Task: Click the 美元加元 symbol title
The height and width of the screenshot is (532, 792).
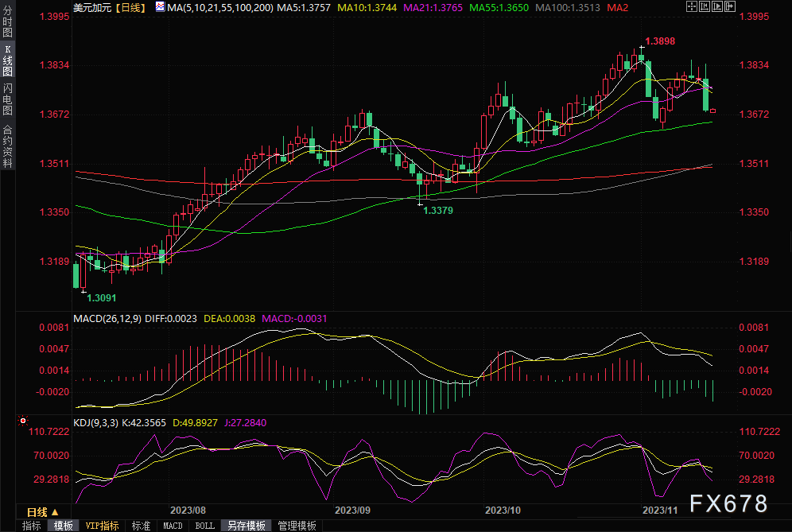Action: click(92, 7)
